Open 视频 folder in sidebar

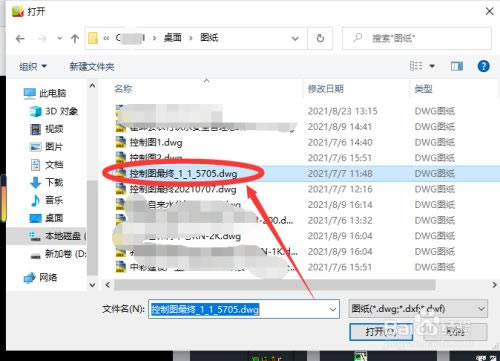(47, 129)
